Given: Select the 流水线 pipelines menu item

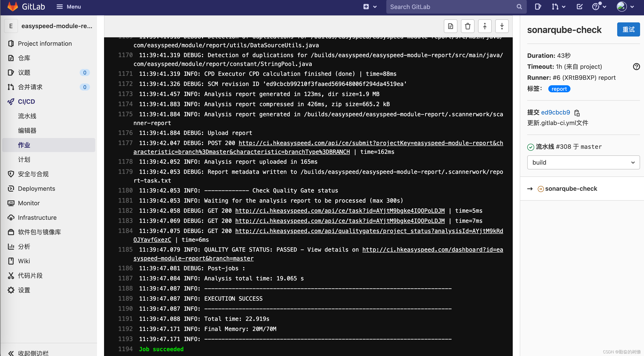Looking at the screenshot, I should tap(27, 116).
